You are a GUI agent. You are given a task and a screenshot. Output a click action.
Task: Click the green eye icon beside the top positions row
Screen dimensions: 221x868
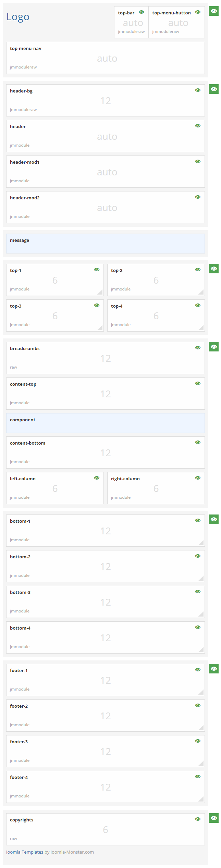click(x=213, y=269)
